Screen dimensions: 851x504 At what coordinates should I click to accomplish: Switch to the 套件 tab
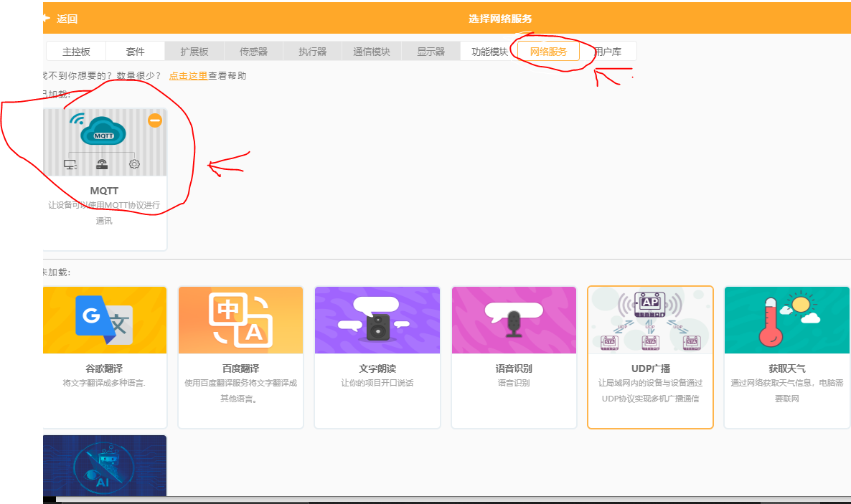coord(135,52)
